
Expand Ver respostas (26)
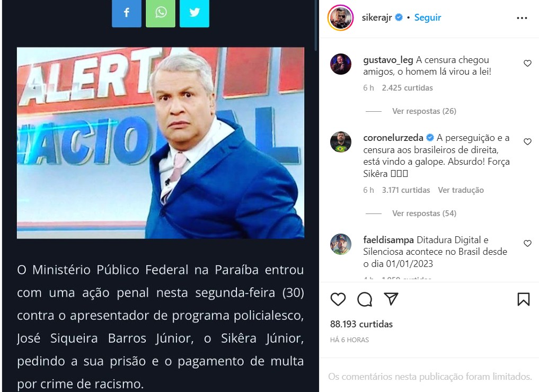[424, 111]
